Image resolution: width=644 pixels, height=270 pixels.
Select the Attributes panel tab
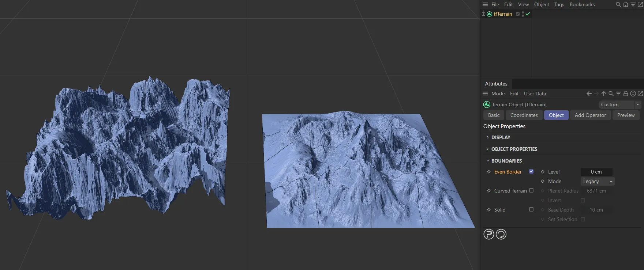pyautogui.click(x=496, y=84)
